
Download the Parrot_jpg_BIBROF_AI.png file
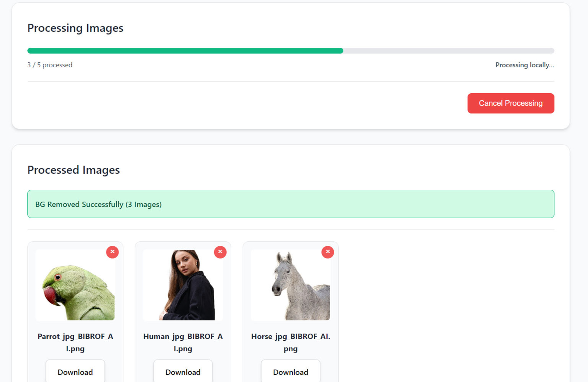pyautogui.click(x=75, y=372)
